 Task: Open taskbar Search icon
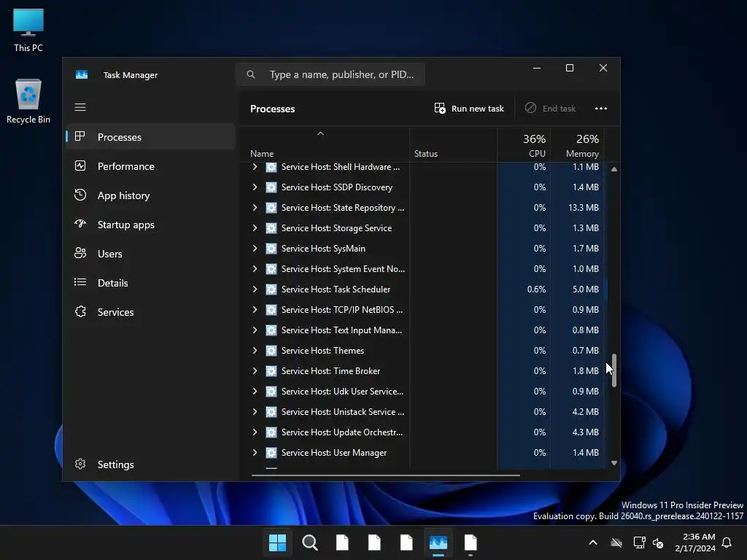pos(309,542)
